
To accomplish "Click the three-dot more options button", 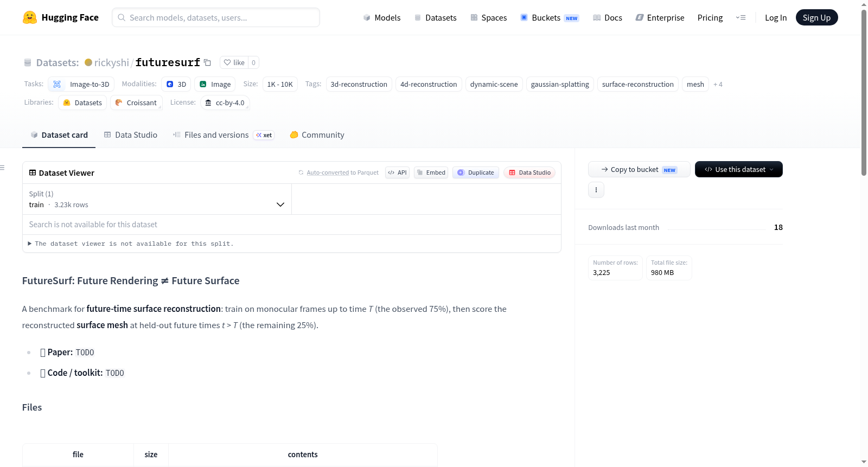I will click(x=596, y=190).
